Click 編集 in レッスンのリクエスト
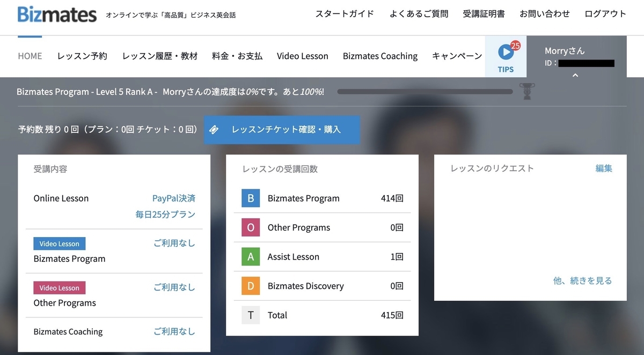Viewport: 644px width, 355px height. pos(604,168)
